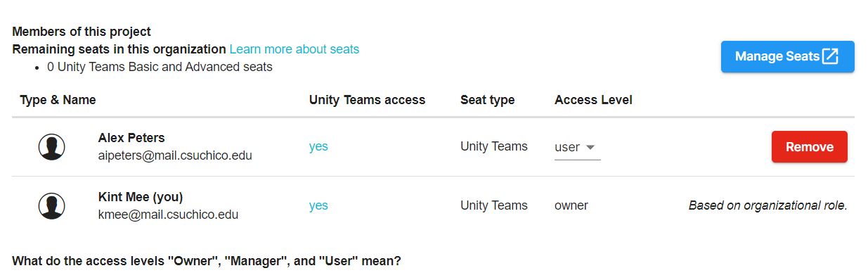The height and width of the screenshot is (280, 868).
Task: Open the Manage Seats button
Action: point(787,56)
